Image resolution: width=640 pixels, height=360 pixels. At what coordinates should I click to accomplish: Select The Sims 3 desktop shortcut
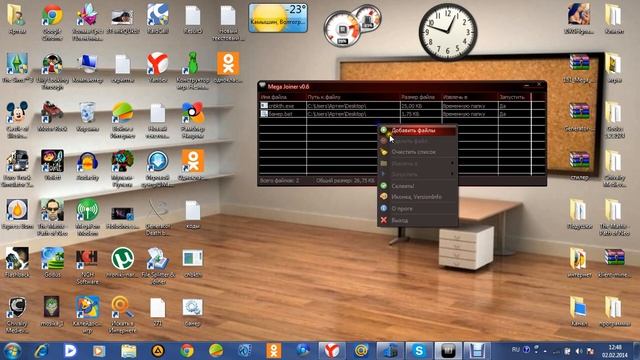(x=17, y=68)
